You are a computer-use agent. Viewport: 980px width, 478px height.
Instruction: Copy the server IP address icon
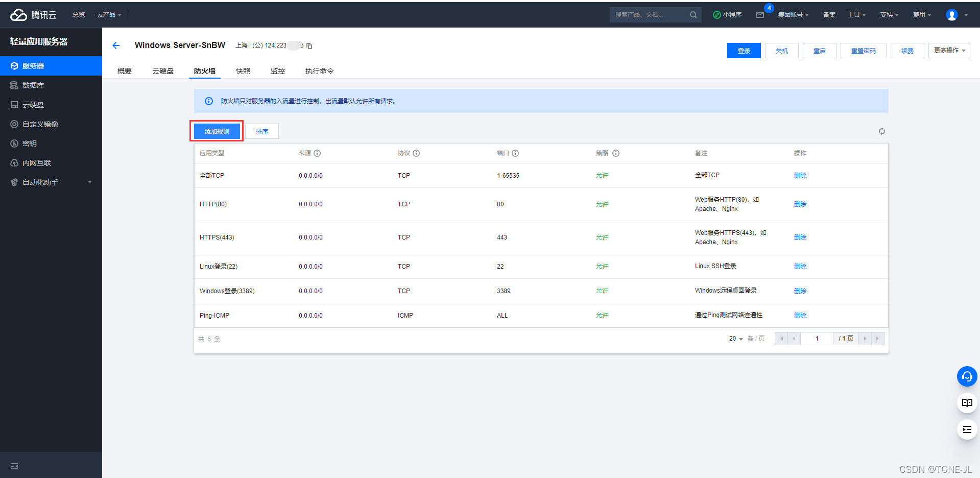(x=309, y=46)
